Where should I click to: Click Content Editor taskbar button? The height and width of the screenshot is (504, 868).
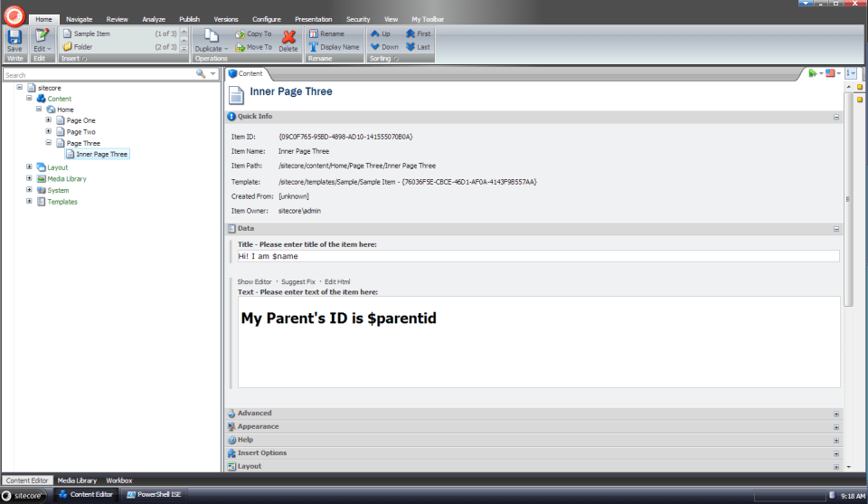click(86, 495)
